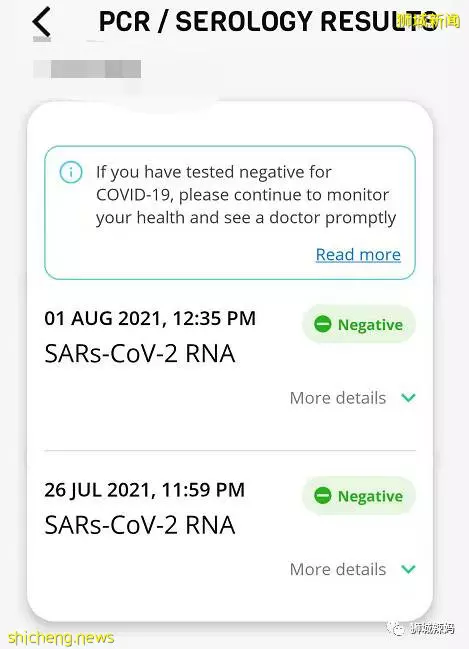Image resolution: width=469 pixels, height=649 pixels.
Task: Go back using the top-left arrow
Action: point(42,22)
